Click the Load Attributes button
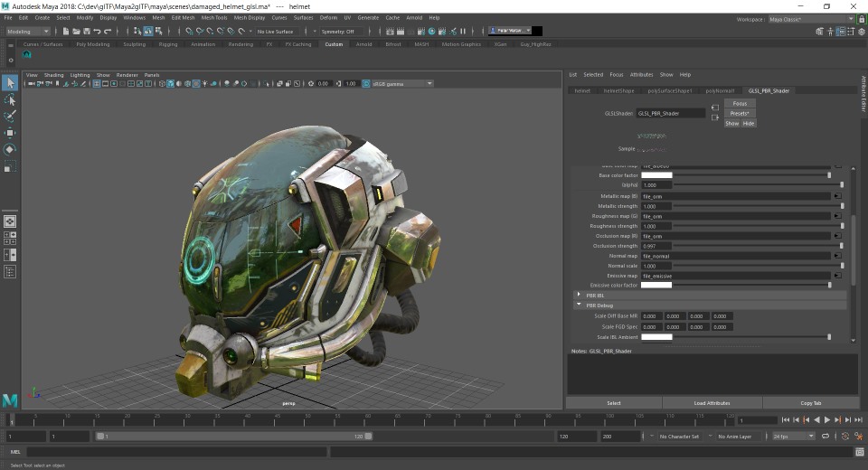 pyautogui.click(x=712, y=403)
